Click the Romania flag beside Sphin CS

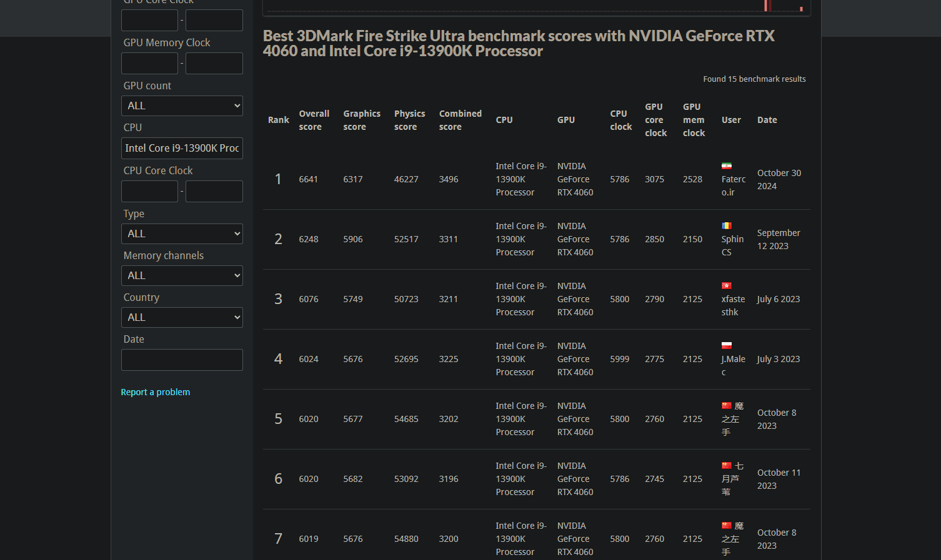(x=726, y=226)
